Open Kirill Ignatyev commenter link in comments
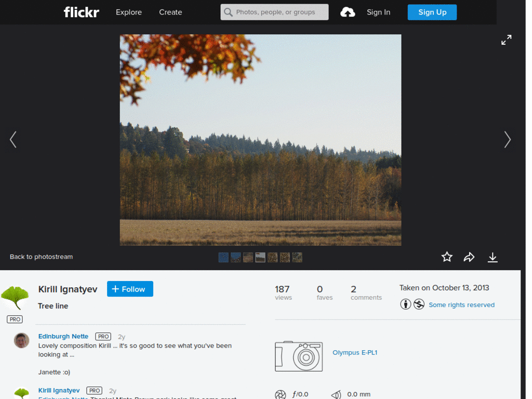 [x=59, y=390]
